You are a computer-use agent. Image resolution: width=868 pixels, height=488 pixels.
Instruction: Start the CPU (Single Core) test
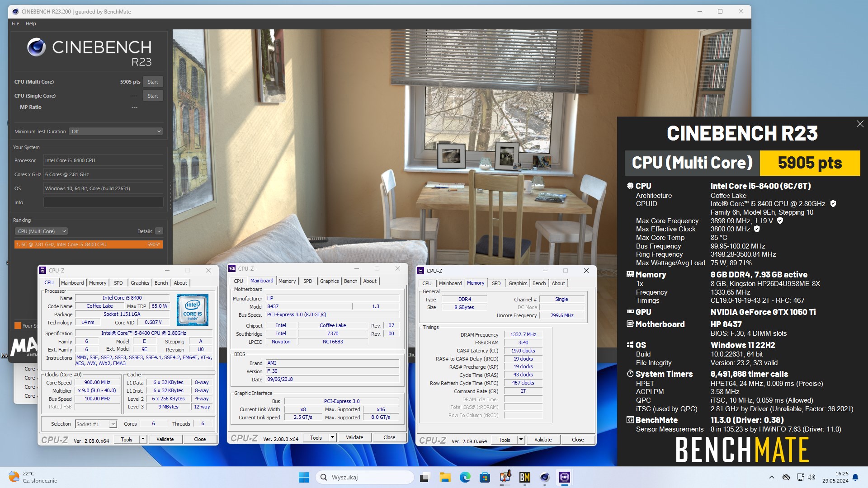[x=153, y=96]
